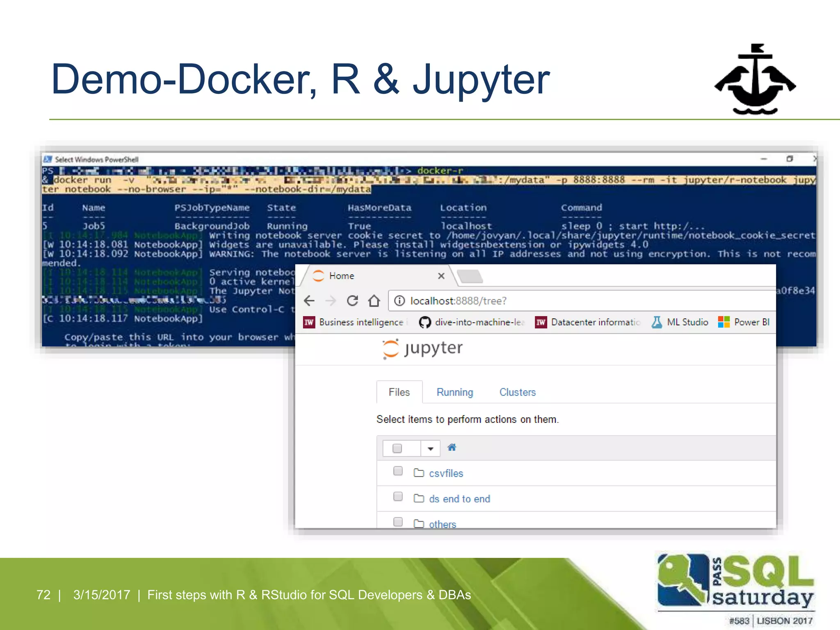Click the csvfiles folder icon
The width and height of the screenshot is (840, 630).
pyautogui.click(x=419, y=473)
